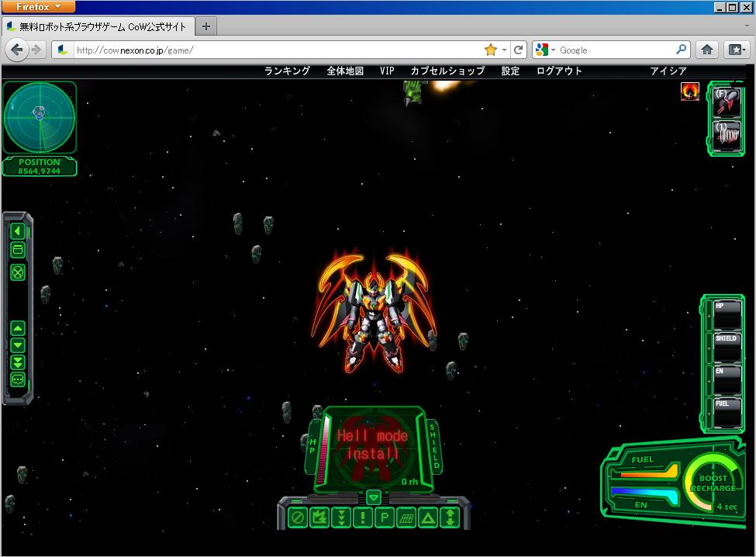756x557 pixels.
Task: Click the アイシア player name
Action: [x=668, y=71]
